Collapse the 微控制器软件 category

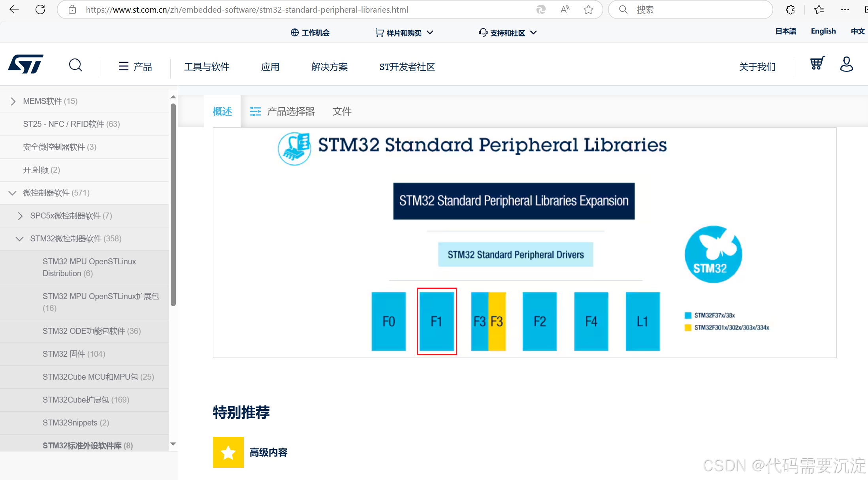click(x=12, y=193)
